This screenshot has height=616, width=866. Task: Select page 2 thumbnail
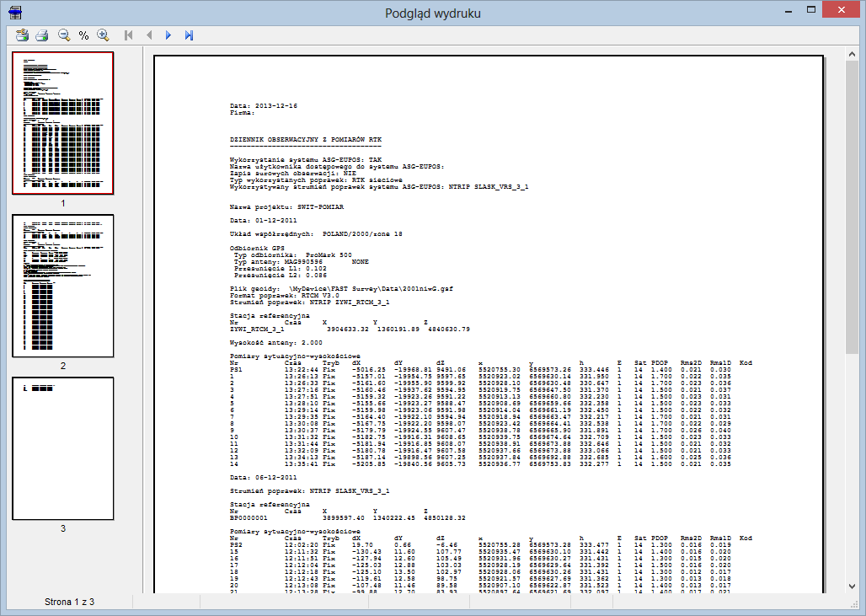[62, 286]
